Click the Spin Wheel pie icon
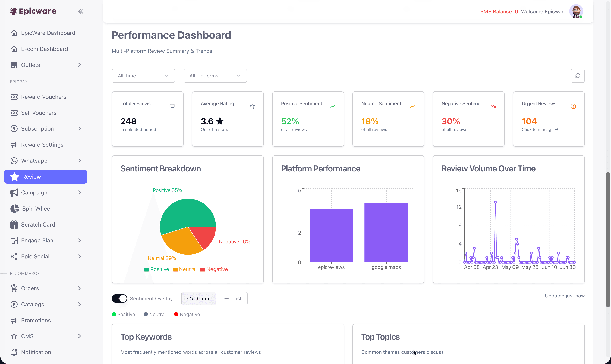Viewport: 611px width, 364px height. pos(14,209)
